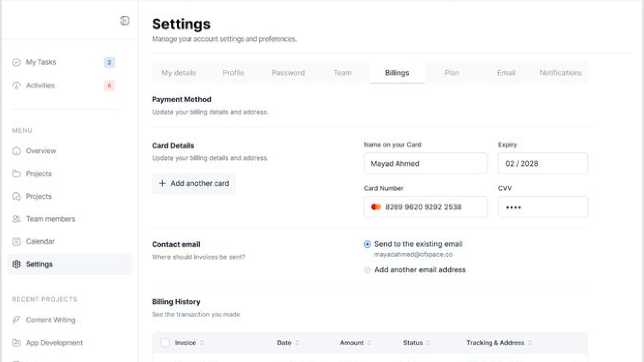Open Activities icon in sidebar

click(x=16, y=85)
